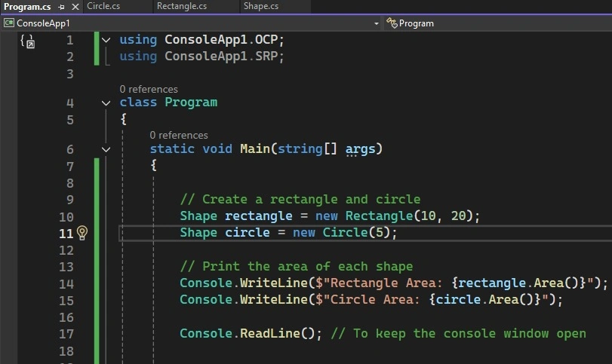The width and height of the screenshot is (612, 364).
Task: Click the 'circle' variable name on line 11
Action: point(247,233)
